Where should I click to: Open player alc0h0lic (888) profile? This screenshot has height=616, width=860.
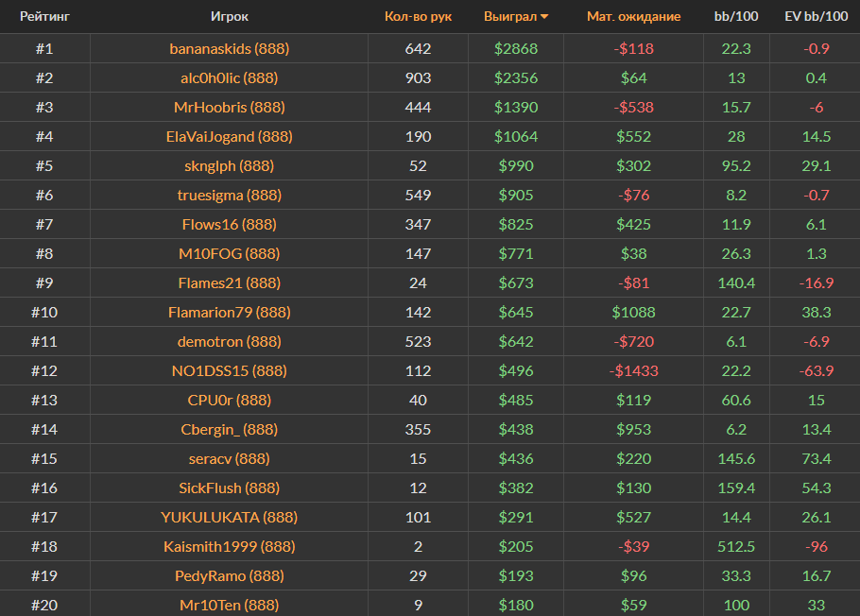click(230, 77)
